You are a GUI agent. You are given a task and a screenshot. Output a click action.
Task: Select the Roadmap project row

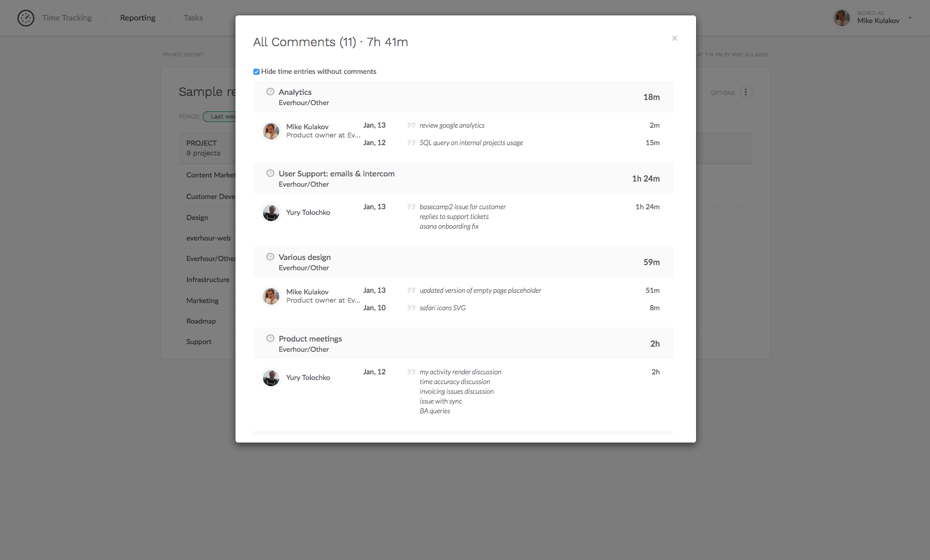(201, 321)
